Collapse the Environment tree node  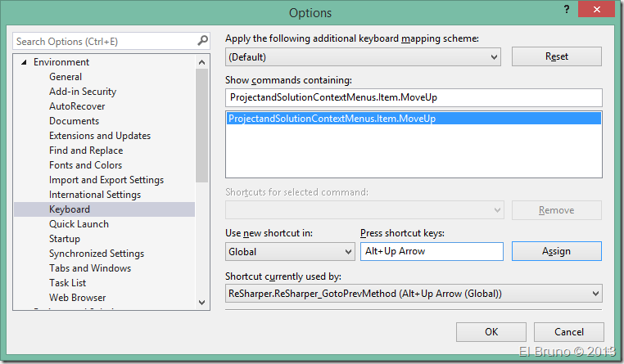click(x=25, y=63)
